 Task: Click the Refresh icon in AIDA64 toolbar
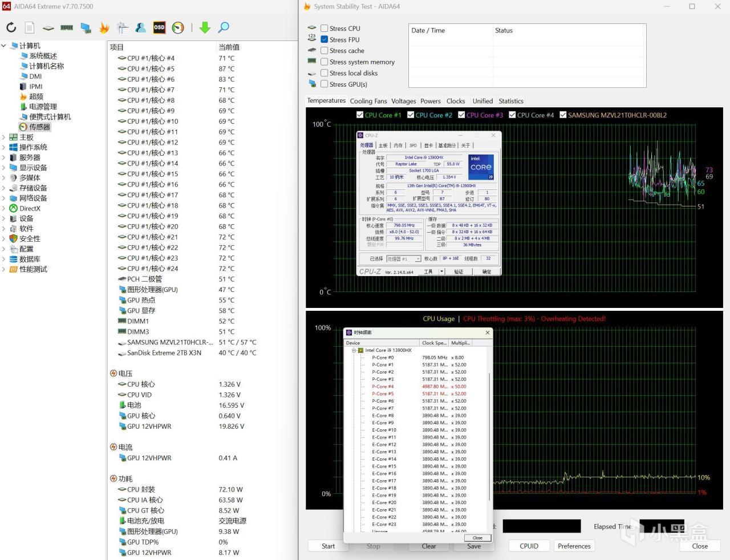coord(11,27)
